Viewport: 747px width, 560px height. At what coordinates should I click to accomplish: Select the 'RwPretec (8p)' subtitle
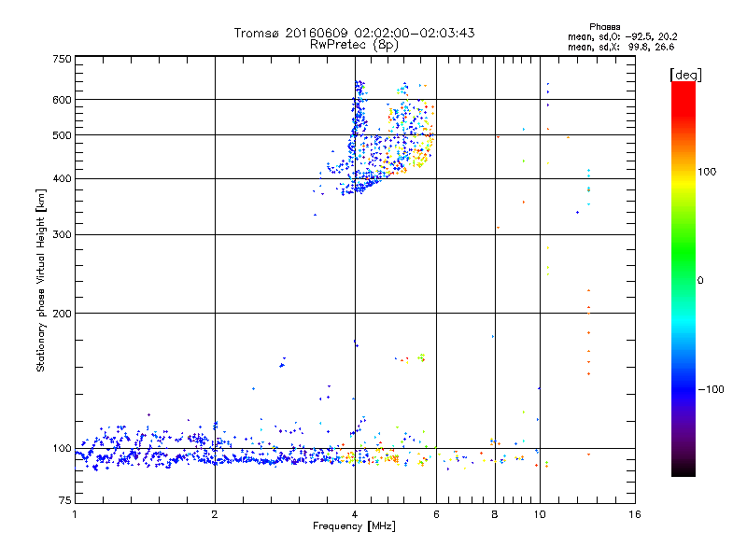[354, 45]
